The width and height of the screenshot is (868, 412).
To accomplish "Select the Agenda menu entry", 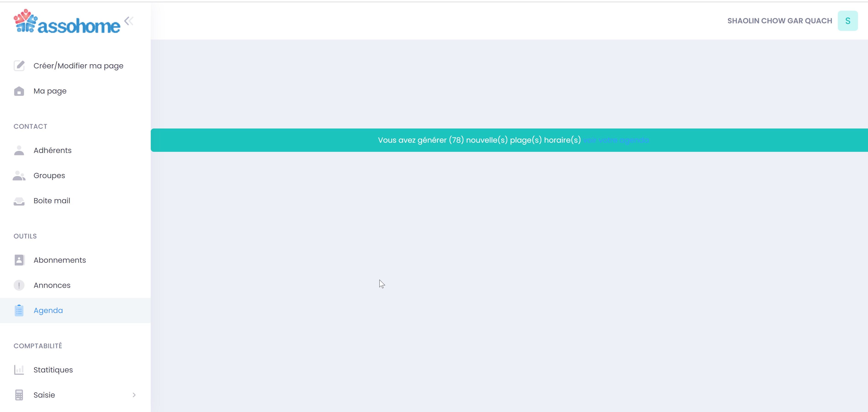I will tap(48, 310).
